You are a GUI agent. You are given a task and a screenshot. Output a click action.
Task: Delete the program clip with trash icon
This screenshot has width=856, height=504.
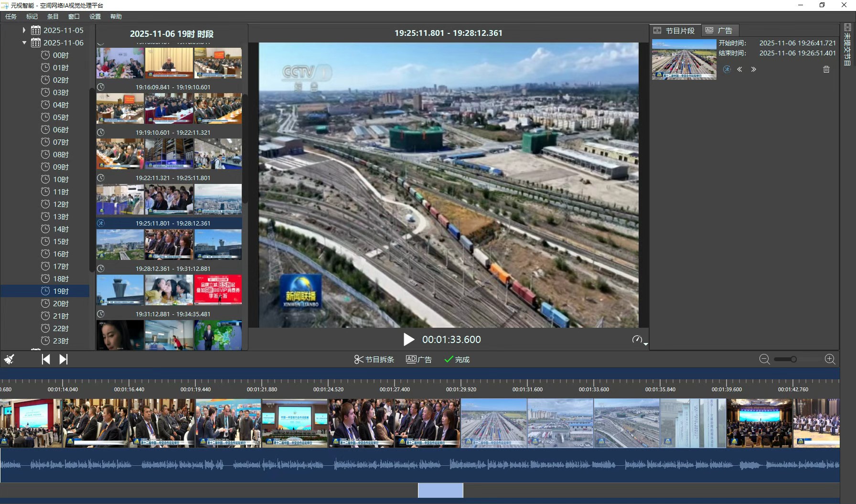[x=826, y=69]
